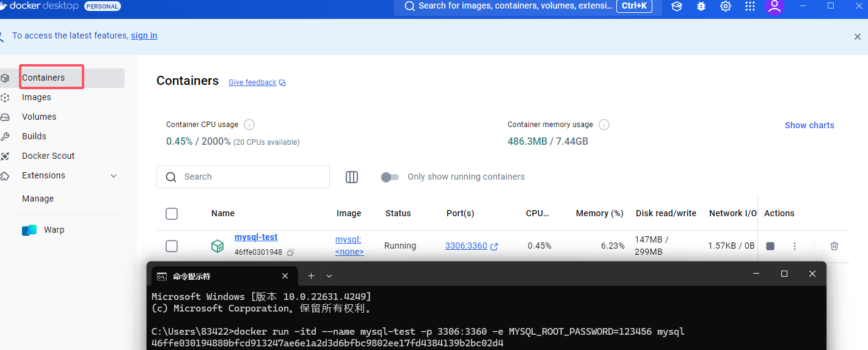Open the user account avatar
868x350 pixels.
click(x=775, y=6)
